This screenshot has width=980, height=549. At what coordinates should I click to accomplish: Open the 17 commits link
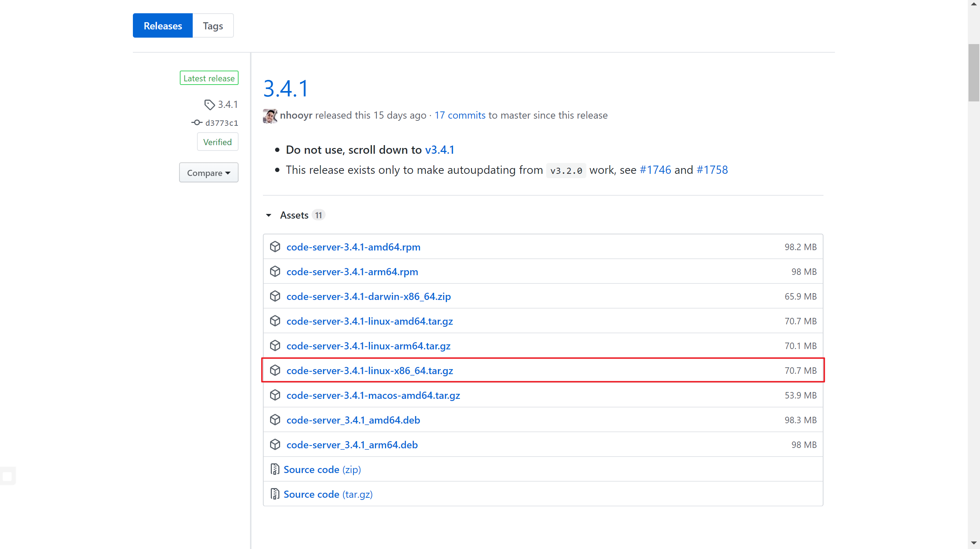point(460,115)
